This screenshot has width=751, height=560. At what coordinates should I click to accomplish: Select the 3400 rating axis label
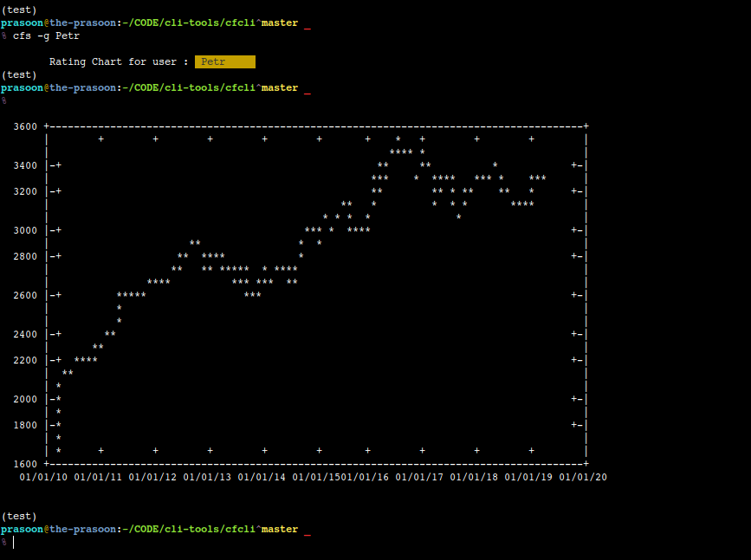[25, 165]
